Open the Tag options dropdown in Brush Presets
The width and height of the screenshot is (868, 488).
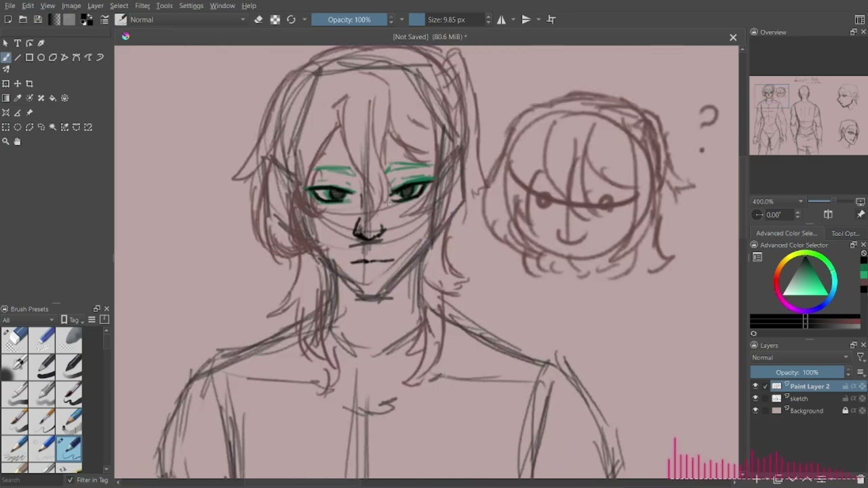(73, 320)
